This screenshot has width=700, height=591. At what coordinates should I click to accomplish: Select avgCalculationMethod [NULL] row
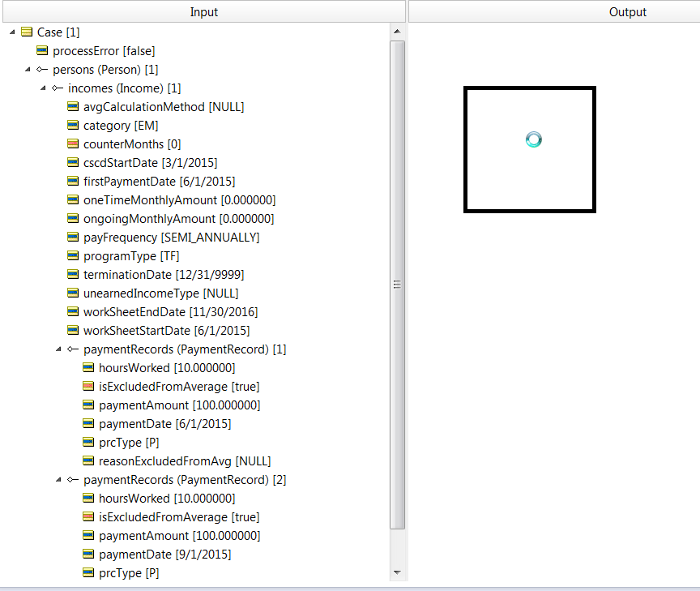click(164, 107)
